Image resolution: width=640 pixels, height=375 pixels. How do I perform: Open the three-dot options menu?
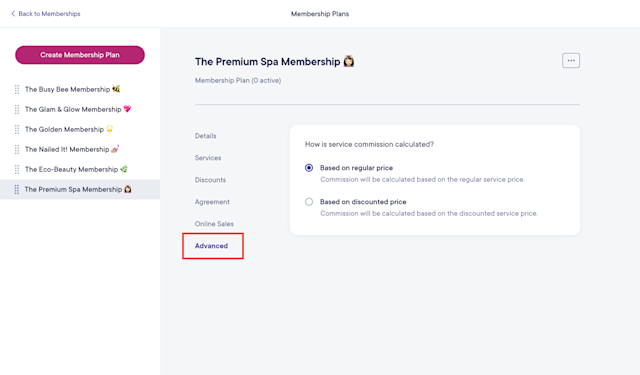click(x=571, y=60)
